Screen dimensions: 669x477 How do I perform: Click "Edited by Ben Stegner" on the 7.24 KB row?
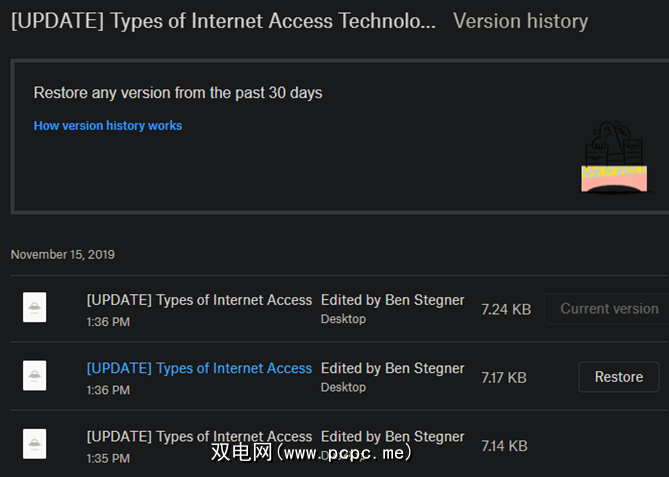tap(392, 300)
